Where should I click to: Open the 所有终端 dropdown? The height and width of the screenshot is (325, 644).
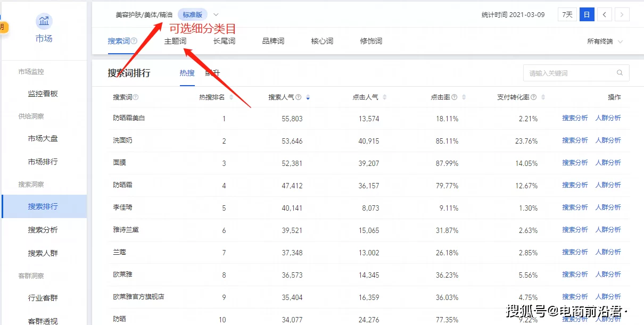(x=605, y=41)
